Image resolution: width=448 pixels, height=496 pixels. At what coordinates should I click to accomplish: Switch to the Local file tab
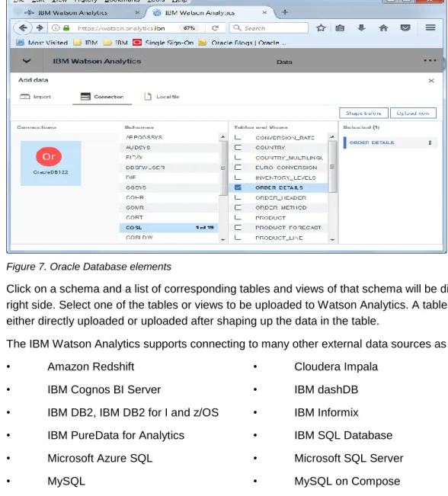pos(162,97)
